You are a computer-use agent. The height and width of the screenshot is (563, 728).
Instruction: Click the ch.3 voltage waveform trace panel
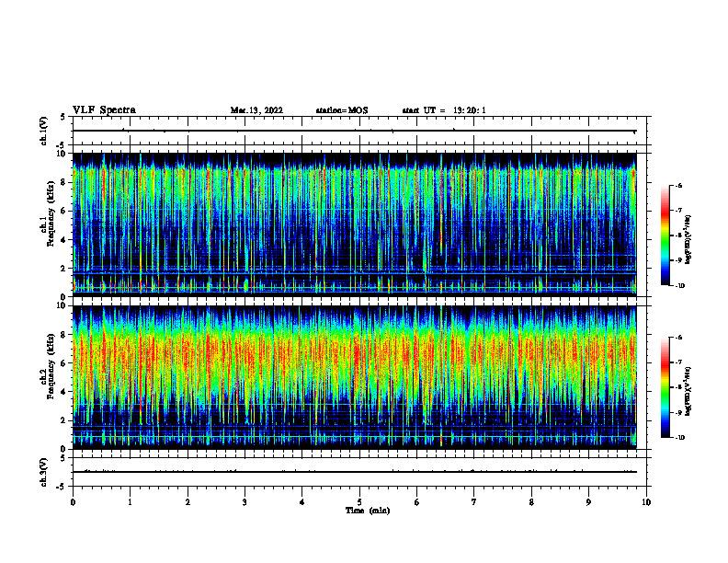[361, 472]
